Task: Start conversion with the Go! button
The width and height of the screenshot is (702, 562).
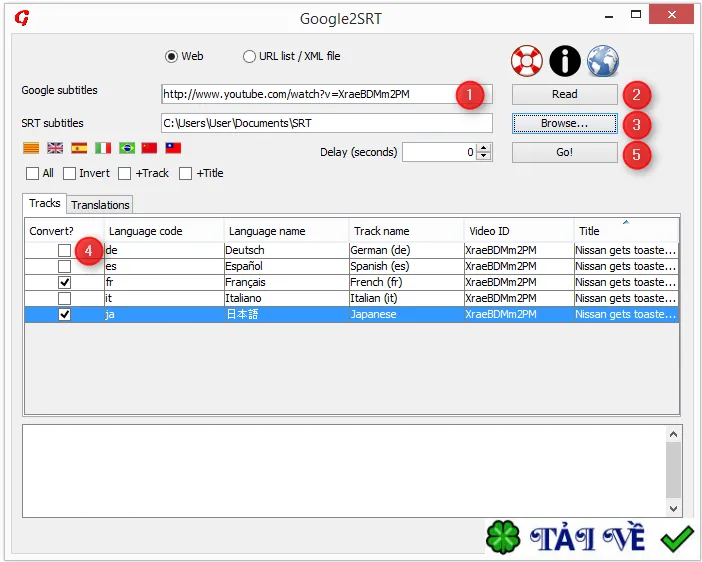Action: tap(565, 152)
